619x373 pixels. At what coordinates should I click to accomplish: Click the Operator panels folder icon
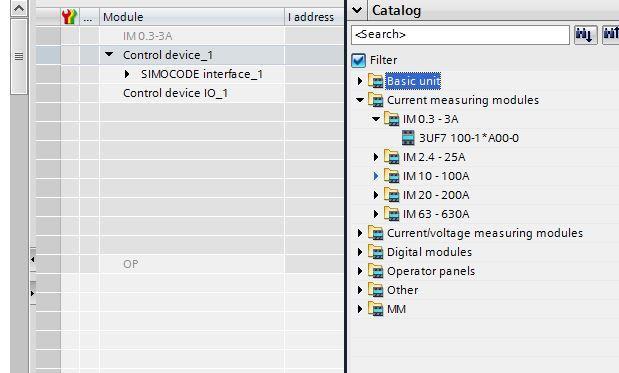376,271
